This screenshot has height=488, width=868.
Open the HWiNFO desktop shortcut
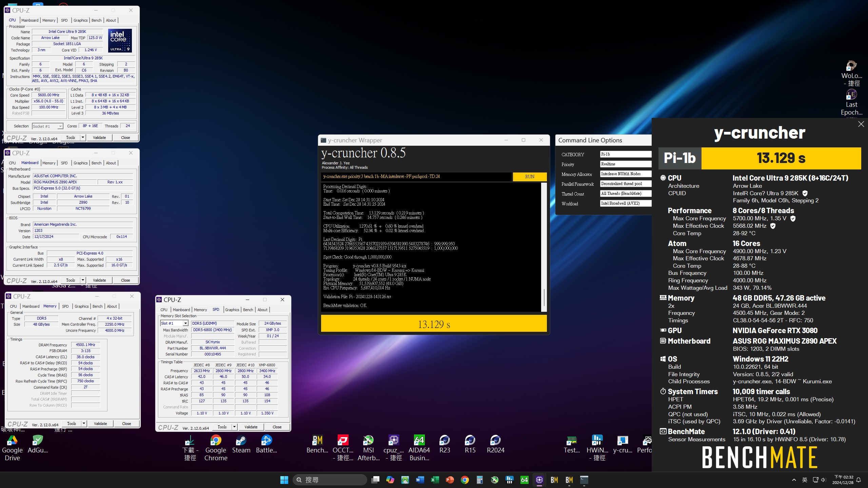click(597, 448)
